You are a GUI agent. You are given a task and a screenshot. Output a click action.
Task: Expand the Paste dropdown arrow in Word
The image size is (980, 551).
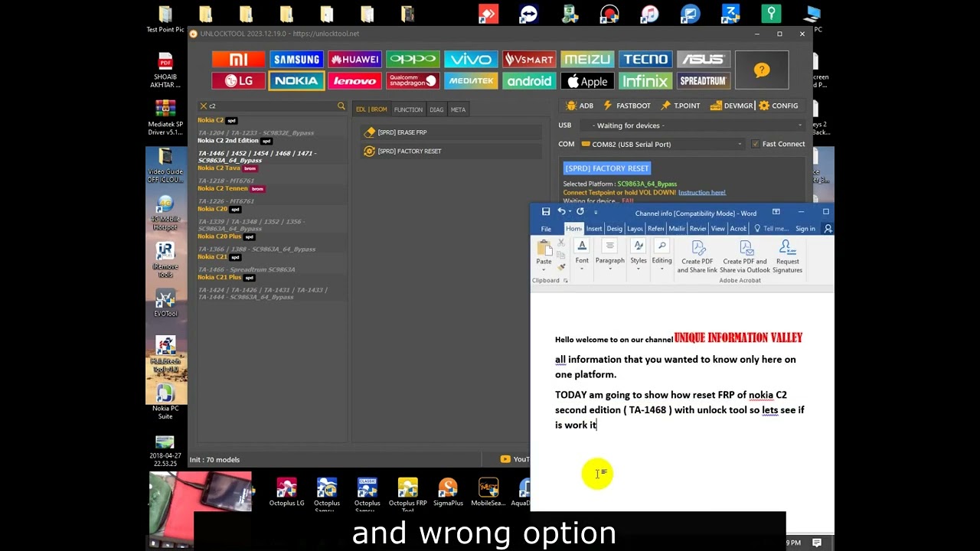(544, 269)
